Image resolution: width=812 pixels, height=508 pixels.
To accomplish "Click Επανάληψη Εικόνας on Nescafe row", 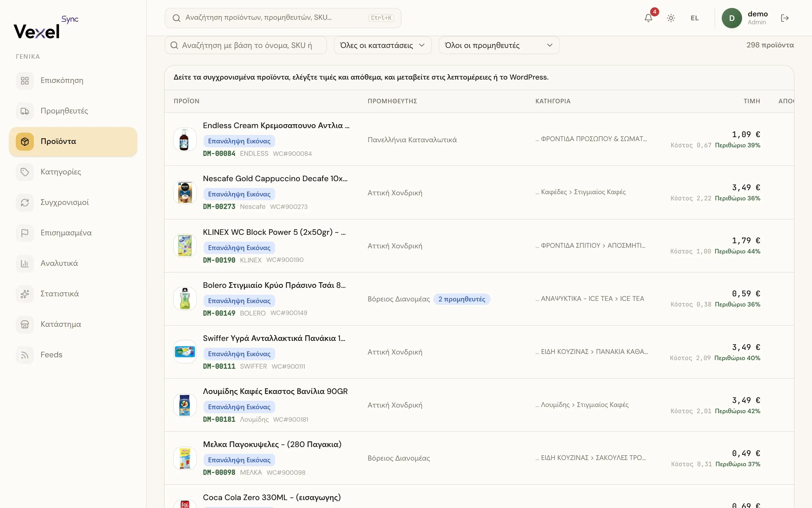I will point(239,194).
